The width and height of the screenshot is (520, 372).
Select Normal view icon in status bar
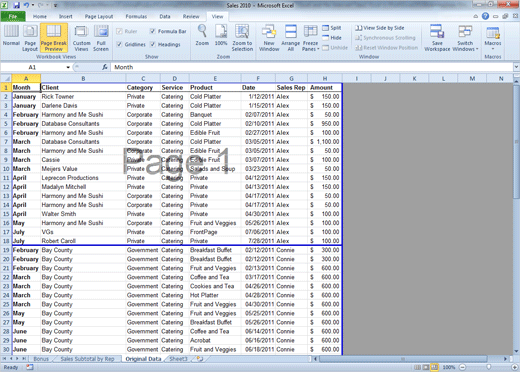pos(417,367)
